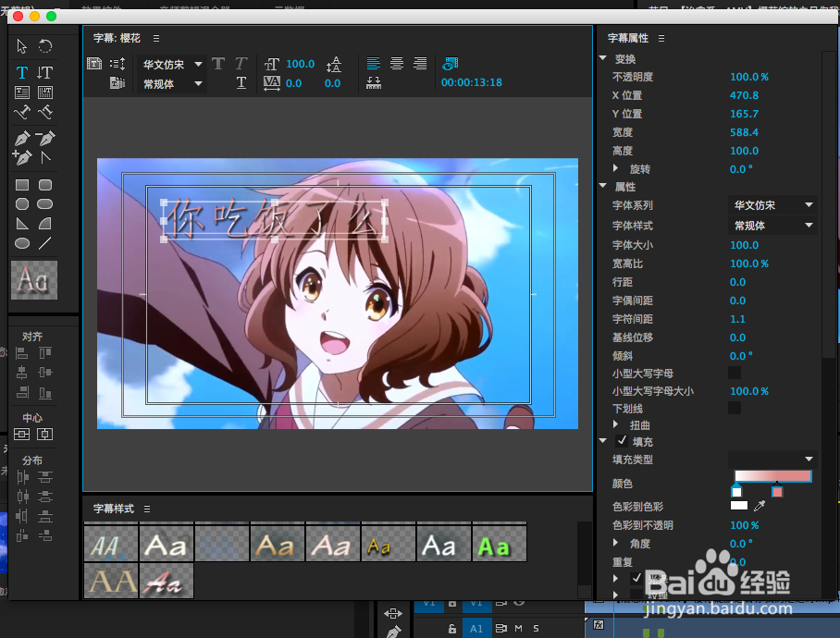The width and height of the screenshot is (840, 638).
Task: Click the Italic text style icon
Action: [241, 64]
